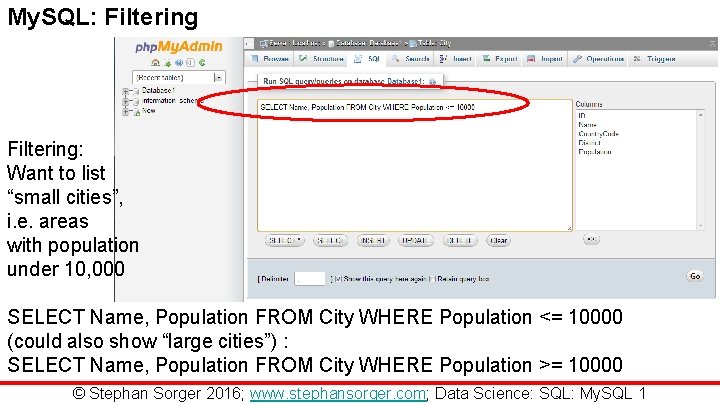Image resolution: width=720 pixels, height=405 pixels.
Task: Click the Columns list scrollbar
Action: 701,170
